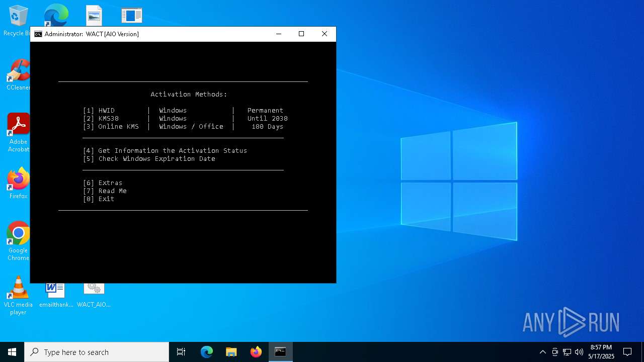Click the 'Windows / Office' product text
The image size is (644, 362).
pyautogui.click(x=191, y=127)
